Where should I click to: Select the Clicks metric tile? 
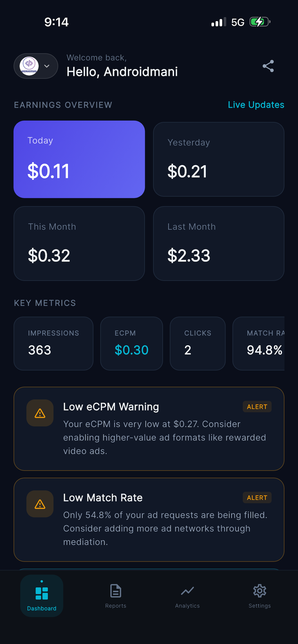(198, 344)
